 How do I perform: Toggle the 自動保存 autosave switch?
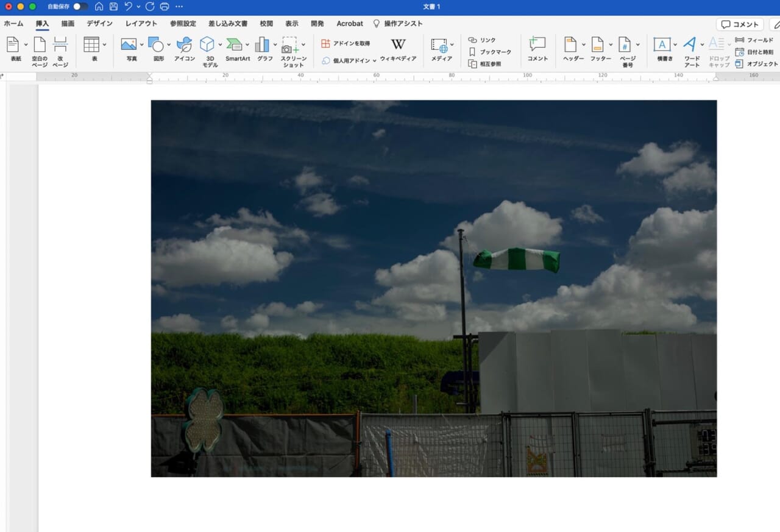[80, 7]
